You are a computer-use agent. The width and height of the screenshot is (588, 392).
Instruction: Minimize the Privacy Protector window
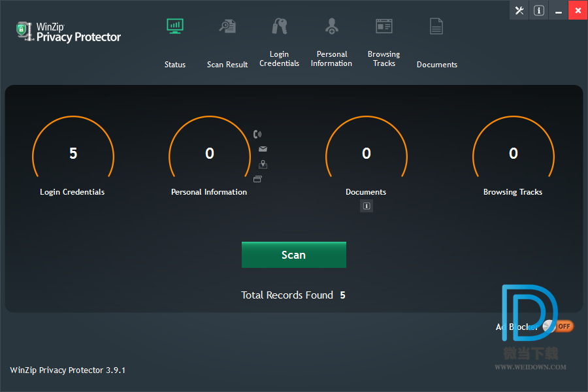pos(559,10)
